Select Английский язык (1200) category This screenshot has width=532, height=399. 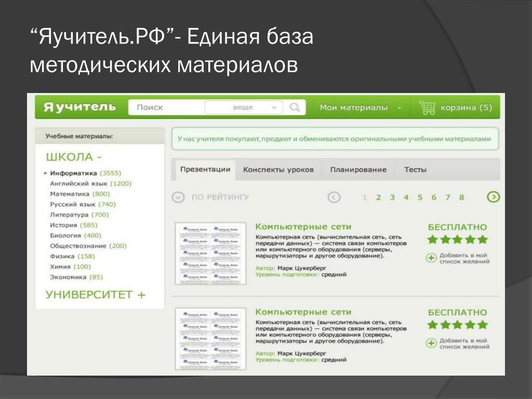pos(90,183)
